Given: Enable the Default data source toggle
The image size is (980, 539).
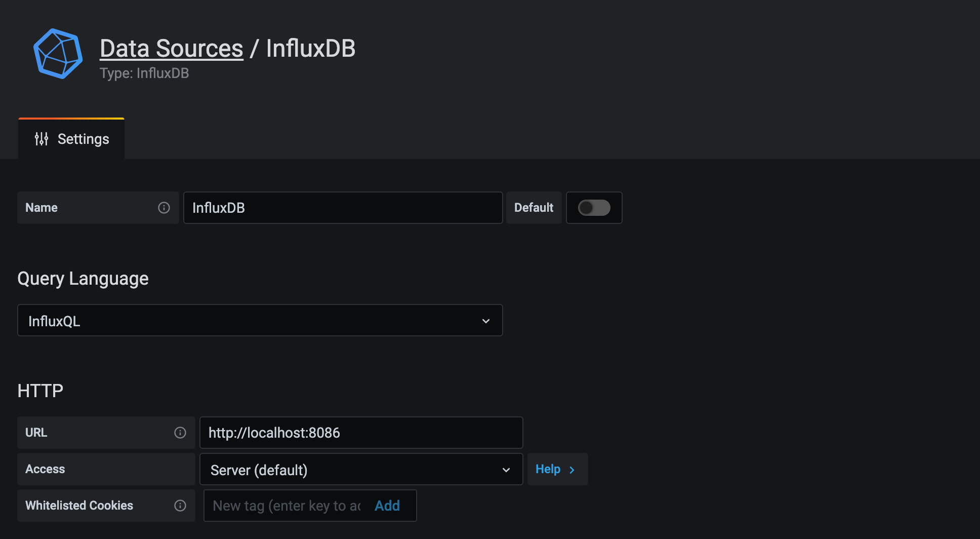Looking at the screenshot, I should click(x=594, y=208).
